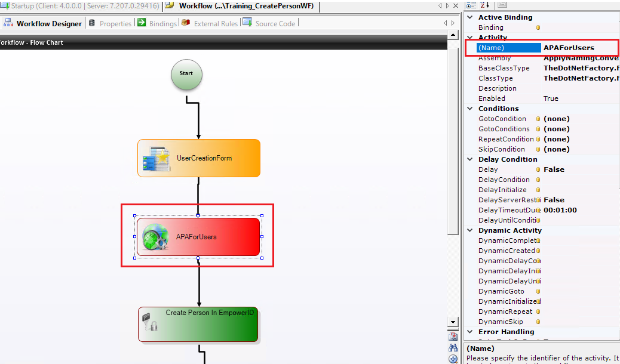
Task: Switch to the Properties tab
Action: pyautogui.click(x=110, y=24)
